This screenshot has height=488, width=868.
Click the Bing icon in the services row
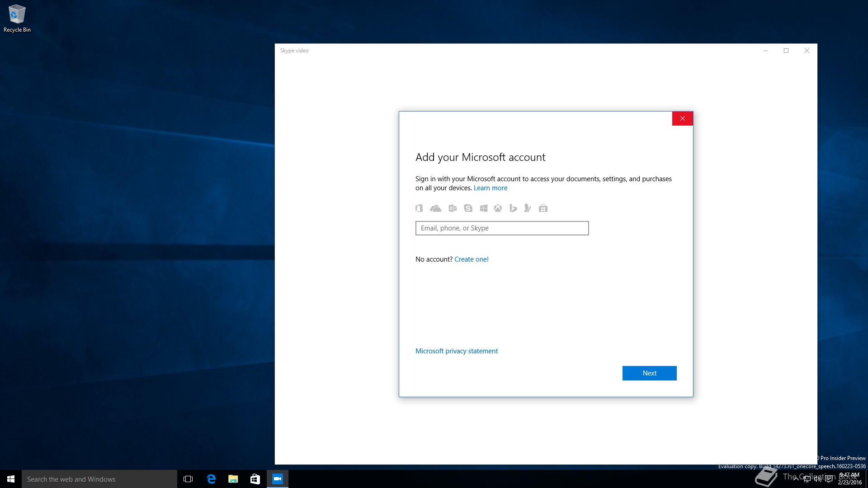pos(513,208)
